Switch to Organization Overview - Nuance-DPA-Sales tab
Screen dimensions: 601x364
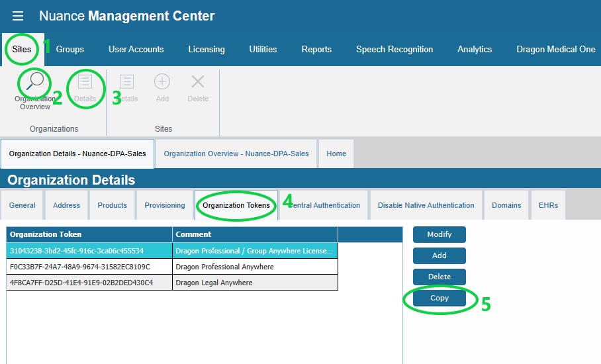point(236,154)
